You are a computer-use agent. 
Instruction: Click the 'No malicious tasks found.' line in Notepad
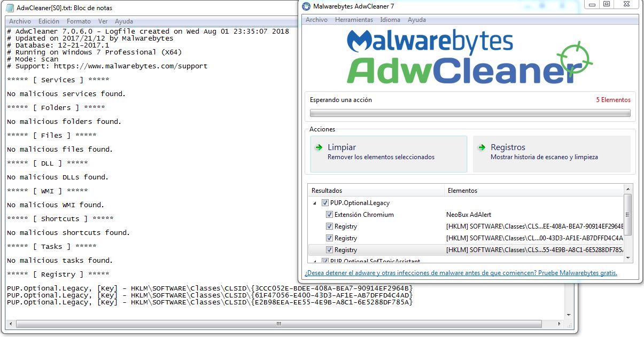pyautogui.click(x=60, y=260)
